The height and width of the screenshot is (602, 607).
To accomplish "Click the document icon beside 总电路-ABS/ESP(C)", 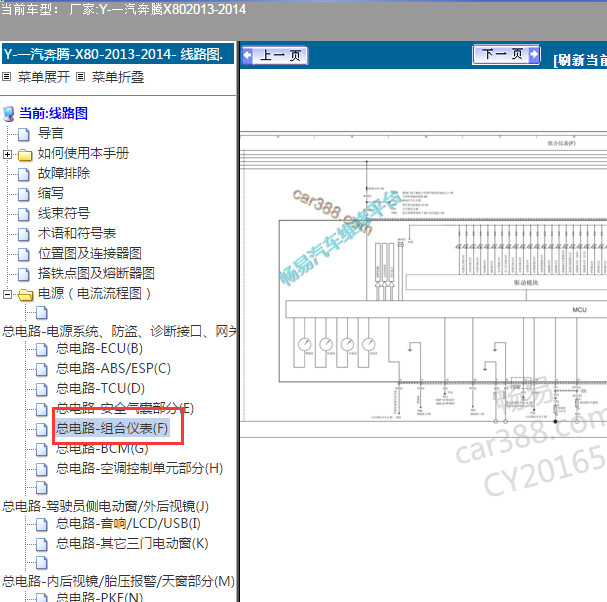I will [42, 369].
